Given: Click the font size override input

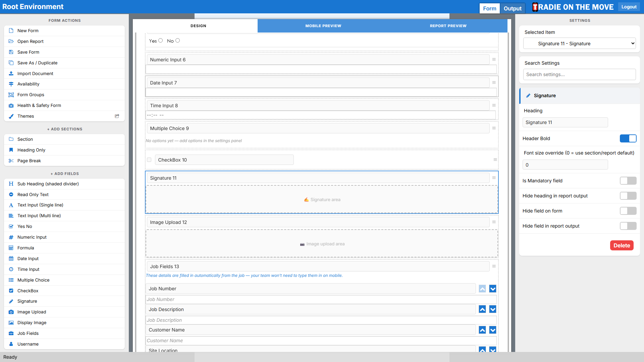Looking at the screenshot, I should point(565,165).
